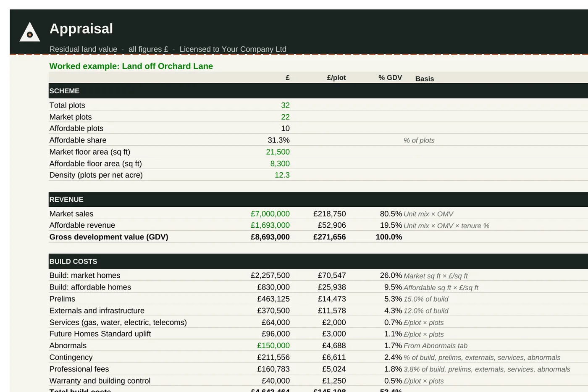Click Market sales 80.5% of GDV

pos(391,214)
